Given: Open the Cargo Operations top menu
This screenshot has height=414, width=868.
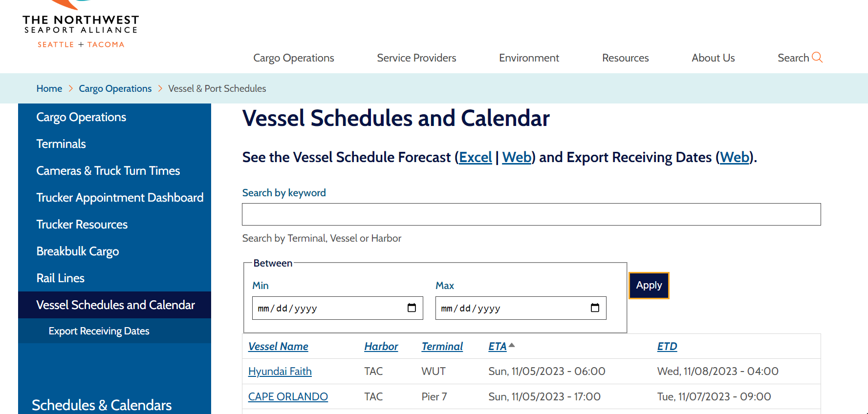Looking at the screenshot, I should [293, 58].
